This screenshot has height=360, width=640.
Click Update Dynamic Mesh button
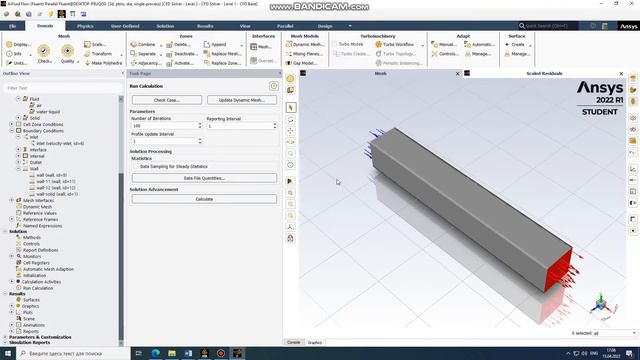242,100
